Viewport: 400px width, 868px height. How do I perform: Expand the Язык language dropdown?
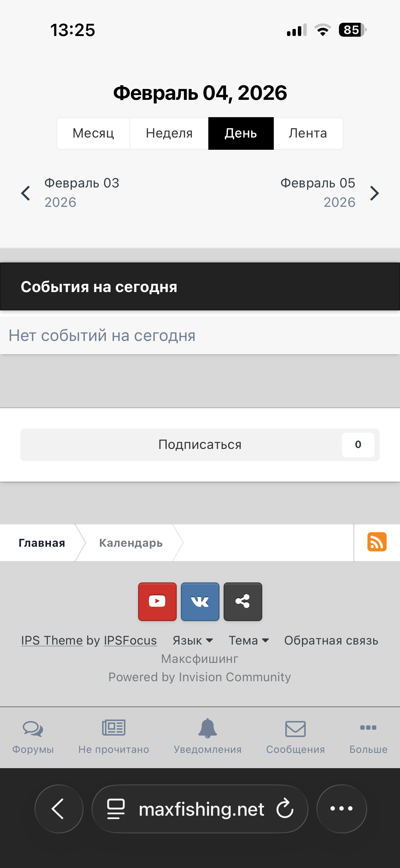[x=192, y=640]
